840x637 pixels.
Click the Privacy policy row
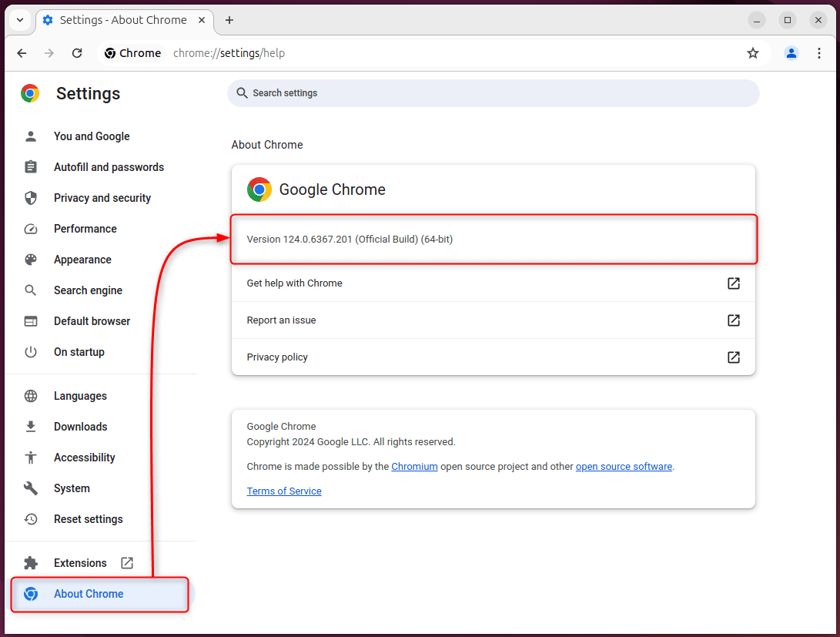[x=494, y=357]
